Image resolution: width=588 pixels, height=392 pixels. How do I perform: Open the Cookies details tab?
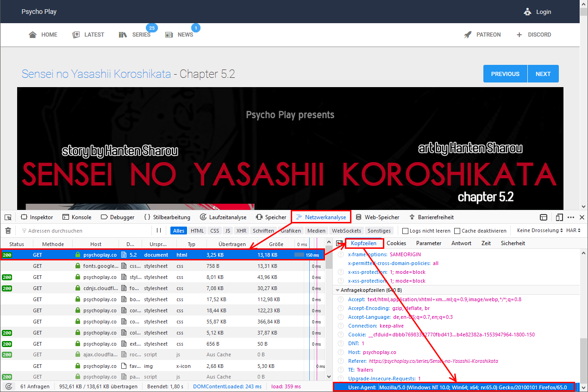point(396,243)
